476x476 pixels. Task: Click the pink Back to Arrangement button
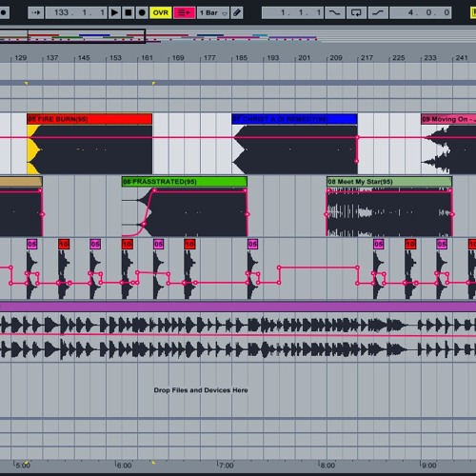184,12
